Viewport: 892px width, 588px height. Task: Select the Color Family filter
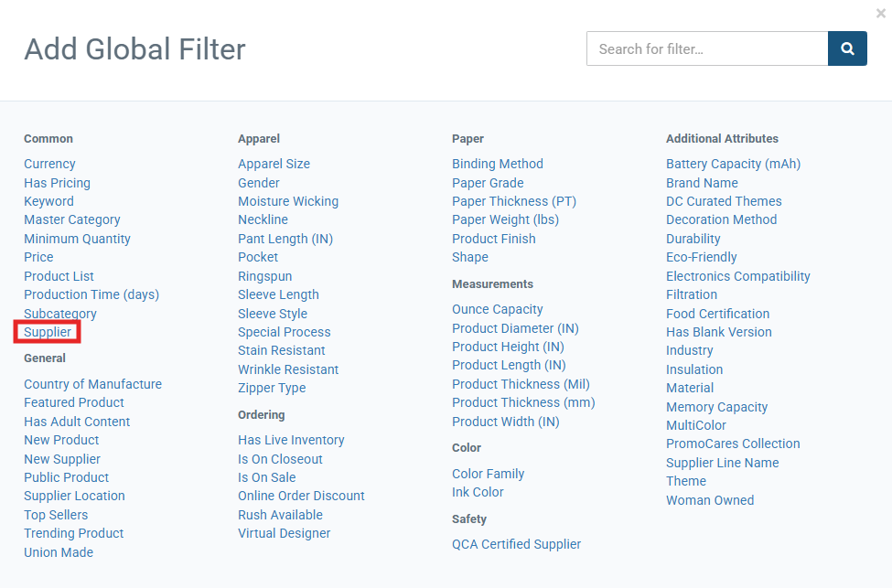pos(489,474)
